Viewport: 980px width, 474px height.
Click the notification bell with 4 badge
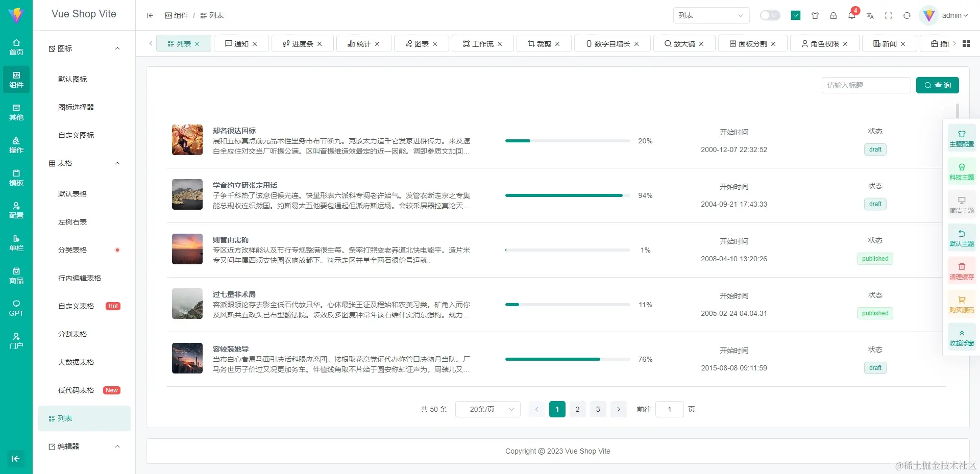coord(851,16)
